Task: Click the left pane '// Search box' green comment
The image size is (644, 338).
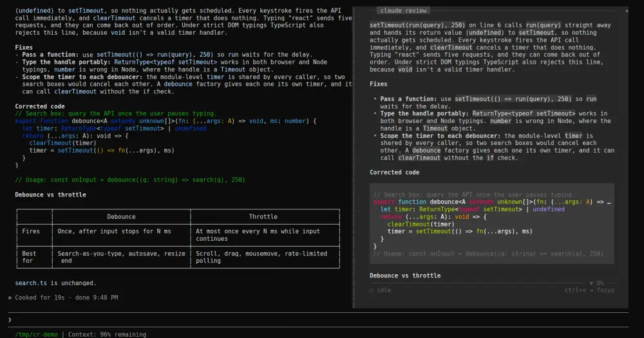Action: point(116,113)
